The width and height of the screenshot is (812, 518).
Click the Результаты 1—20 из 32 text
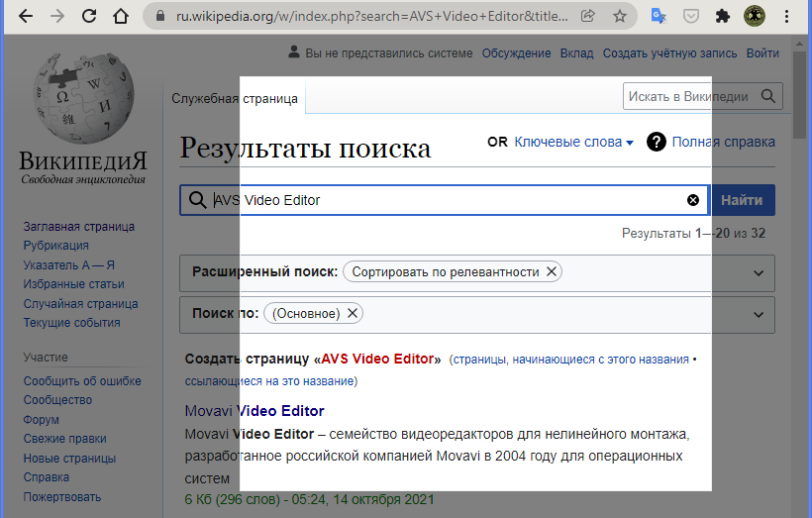point(693,233)
